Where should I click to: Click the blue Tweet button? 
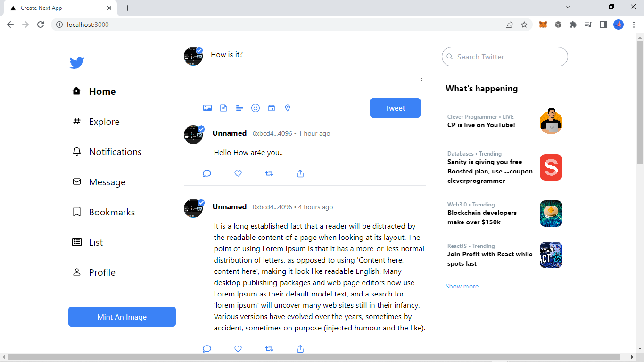click(x=395, y=108)
